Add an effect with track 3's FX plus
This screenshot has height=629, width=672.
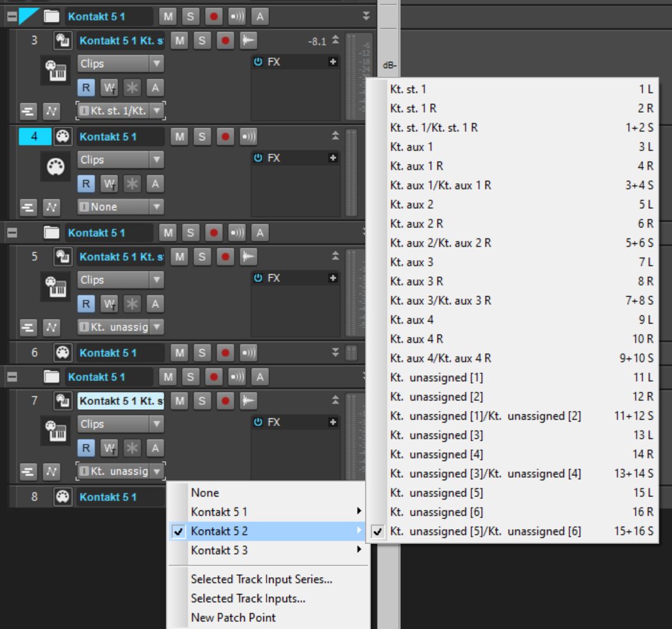332,61
